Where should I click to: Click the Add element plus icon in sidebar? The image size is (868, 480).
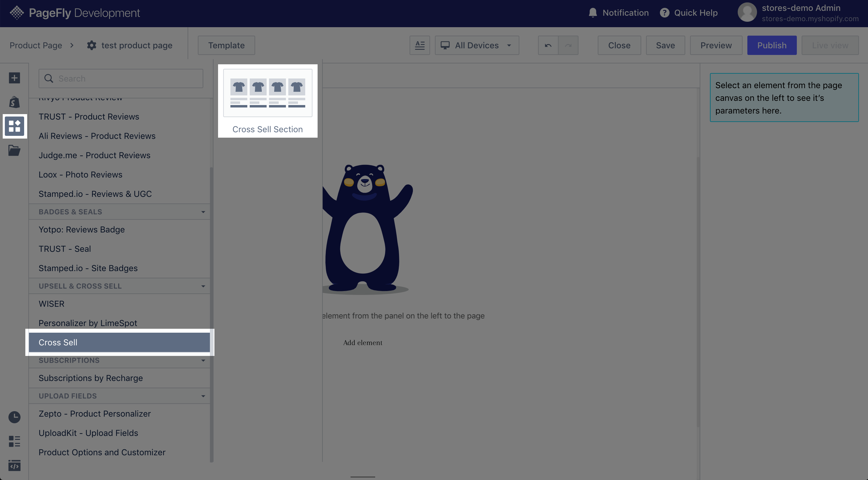coord(14,78)
